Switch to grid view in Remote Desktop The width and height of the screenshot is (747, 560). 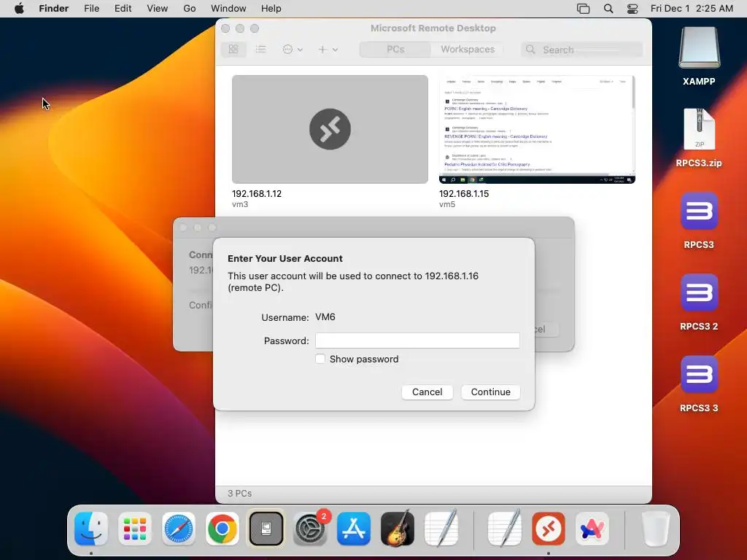click(233, 50)
